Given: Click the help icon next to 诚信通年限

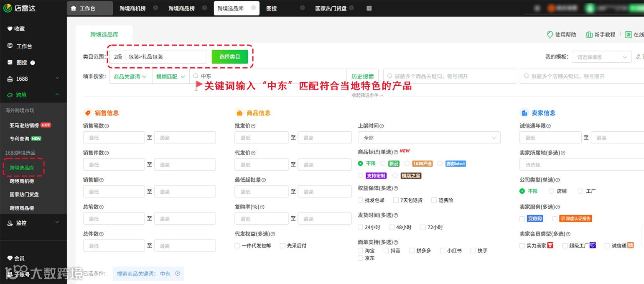Looking at the screenshot, I should [x=549, y=126].
